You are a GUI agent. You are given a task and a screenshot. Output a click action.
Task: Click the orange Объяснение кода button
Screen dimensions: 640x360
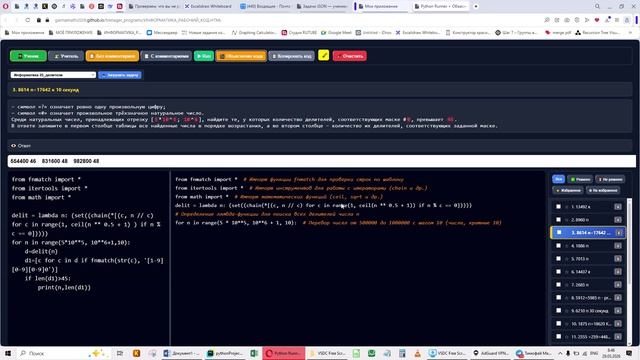coord(241,56)
